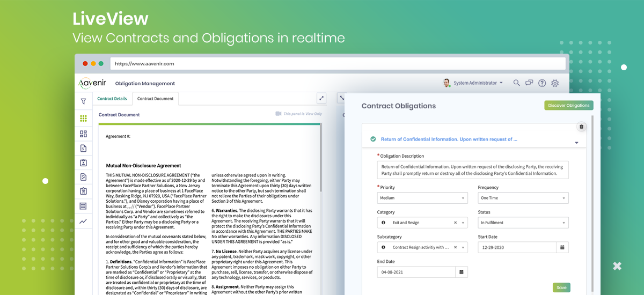Click the yellow minimize dot of the browser
Image resolution: width=644 pixels, height=295 pixels.
(93, 63)
